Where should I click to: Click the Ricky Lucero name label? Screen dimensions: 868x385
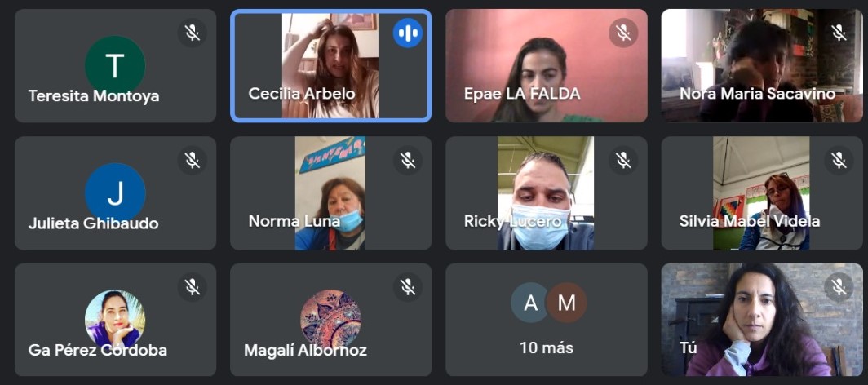point(512,222)
